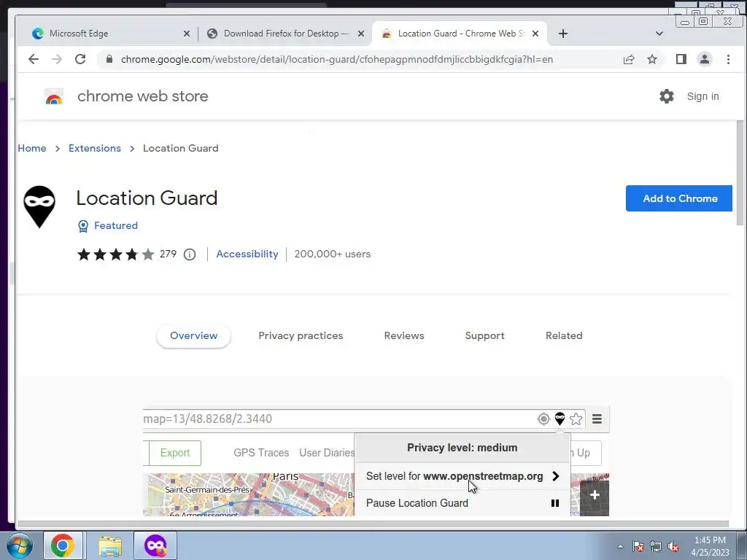The height and width of the screenshot is (560, 747).
Task: Open the Reviews tab
Action: coord(404,335)
